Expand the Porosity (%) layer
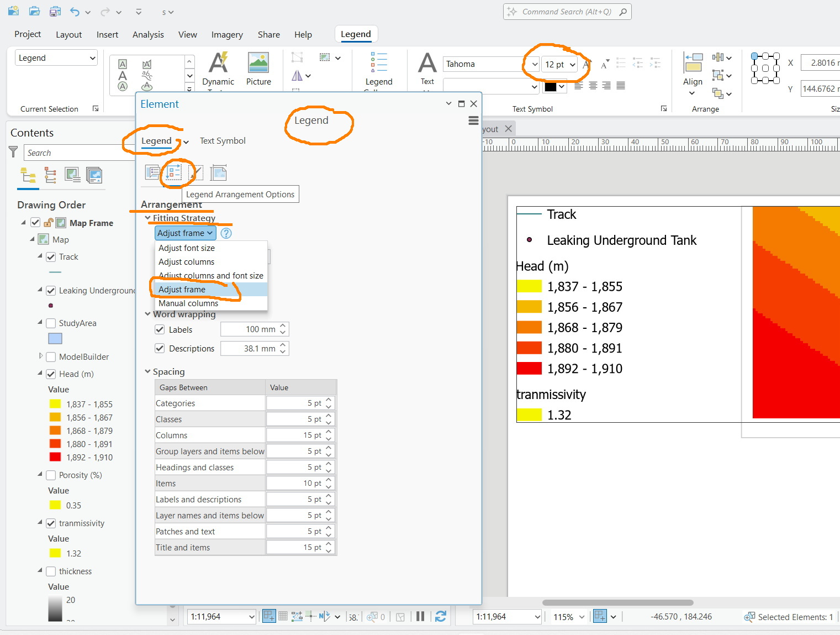The width and height of the screenshot is (840, 635). coord(39,475)
